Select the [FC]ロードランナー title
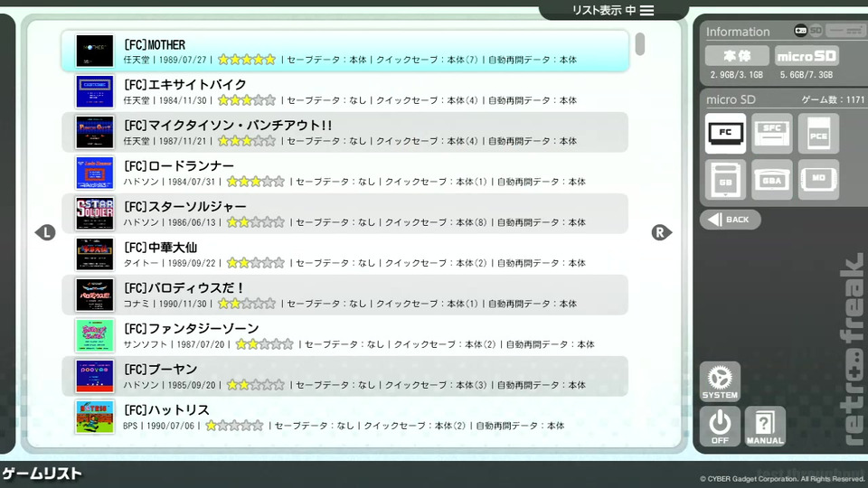 coord(179,166)
